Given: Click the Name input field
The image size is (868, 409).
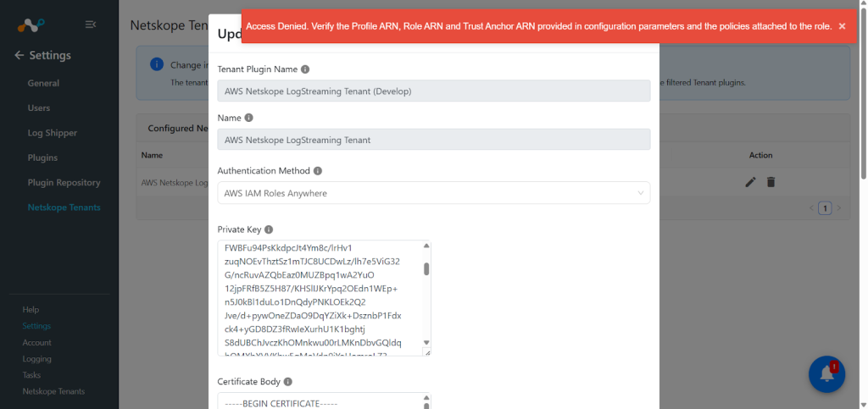Looking at the screenshot, I should click(434, 139).
